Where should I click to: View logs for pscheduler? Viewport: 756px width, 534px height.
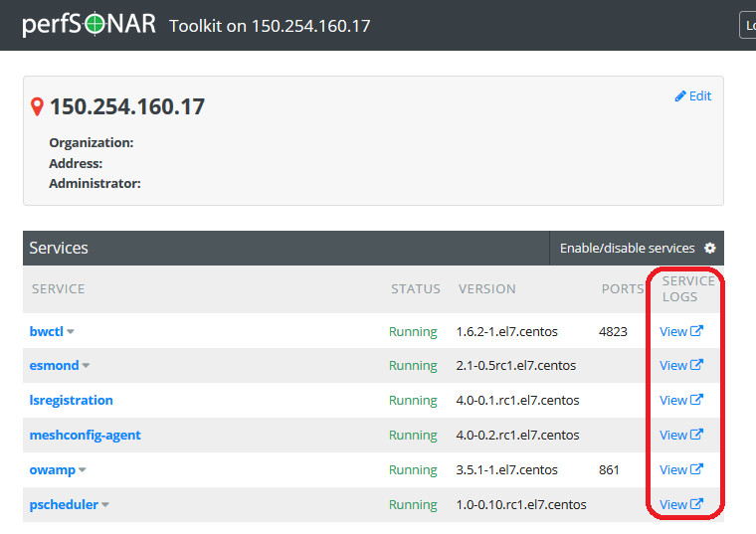click(673, 504)
